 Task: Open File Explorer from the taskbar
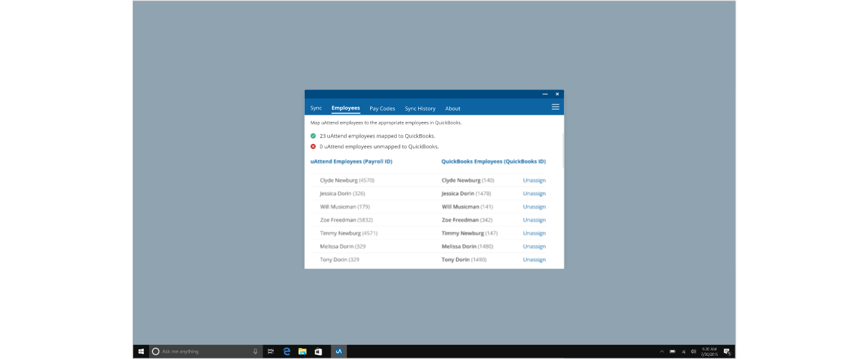coord(302,351)
